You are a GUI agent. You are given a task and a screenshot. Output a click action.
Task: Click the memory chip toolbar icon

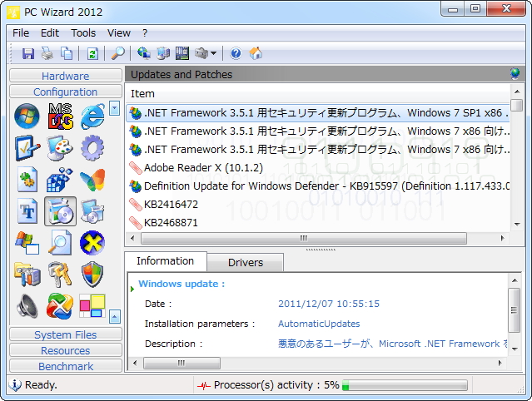click(182, 53)
